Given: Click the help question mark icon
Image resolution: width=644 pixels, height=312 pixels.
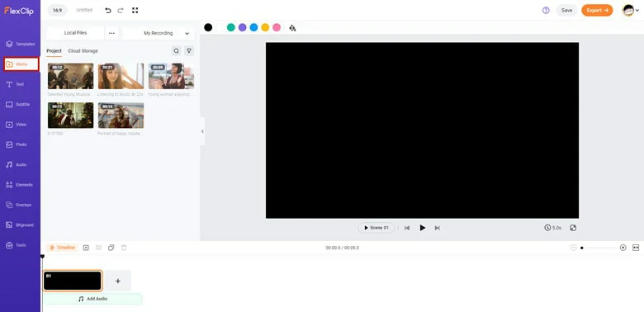Looking at the screenshot, I should [546, 10].
